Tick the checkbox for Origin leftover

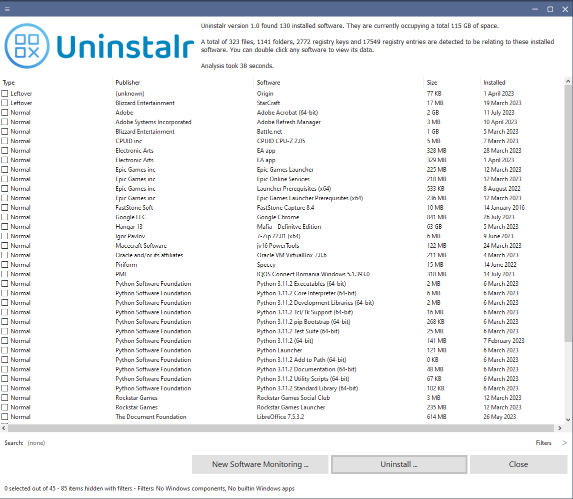[5, 94]
